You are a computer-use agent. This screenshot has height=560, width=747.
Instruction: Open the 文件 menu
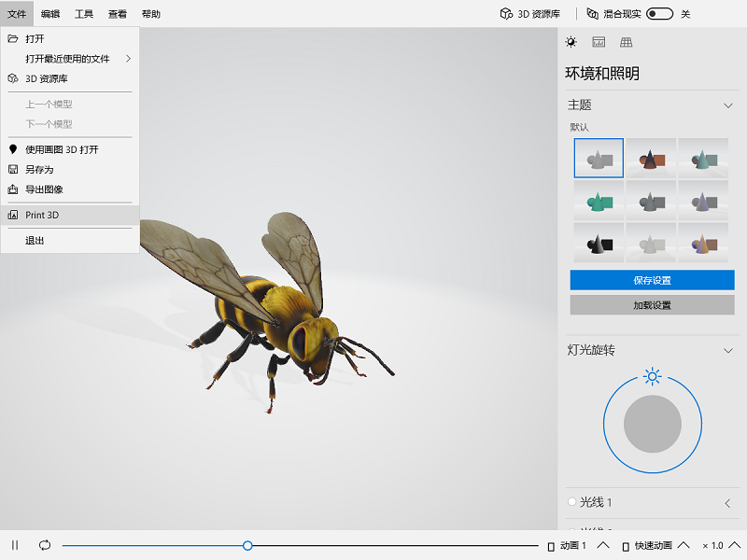(x=17, y=14)
